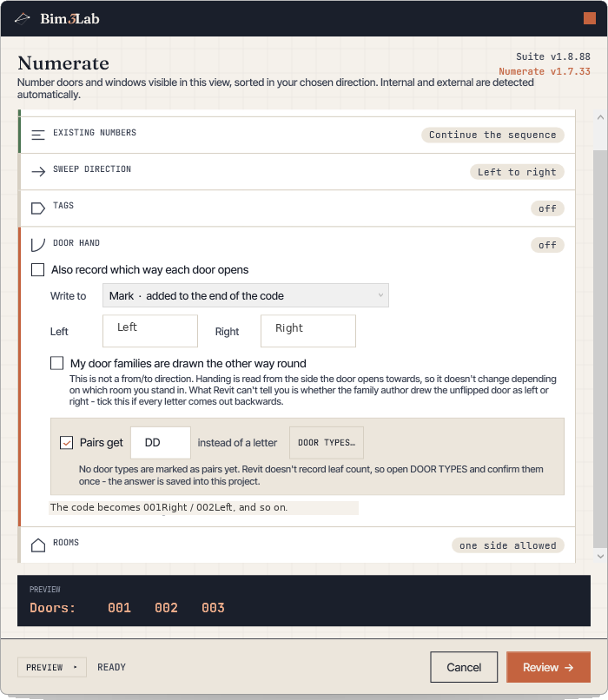Click the Review button
This screenshot has height=700, width=608.
tap(548, 667)
